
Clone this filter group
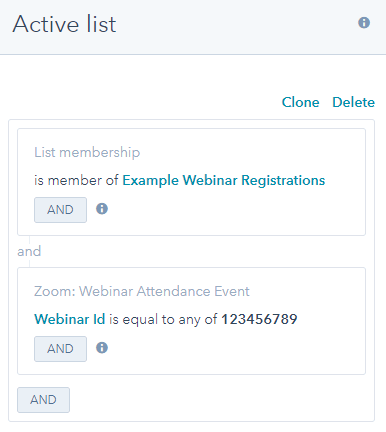click(x=300, y=102)
